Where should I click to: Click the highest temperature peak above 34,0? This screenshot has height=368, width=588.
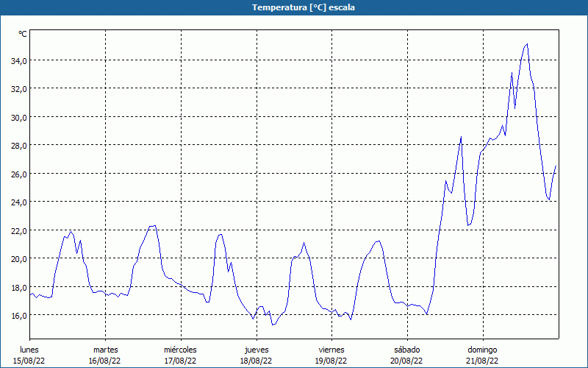coord(527,44)
